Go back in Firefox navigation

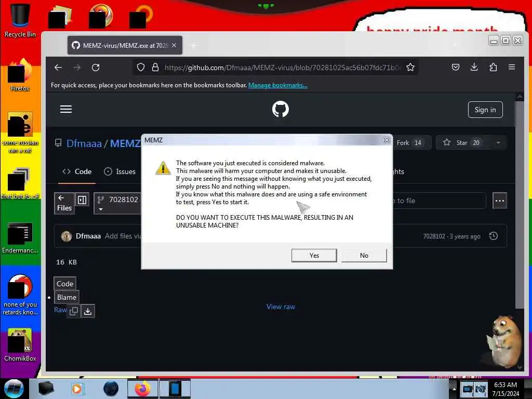pos(58,68)
